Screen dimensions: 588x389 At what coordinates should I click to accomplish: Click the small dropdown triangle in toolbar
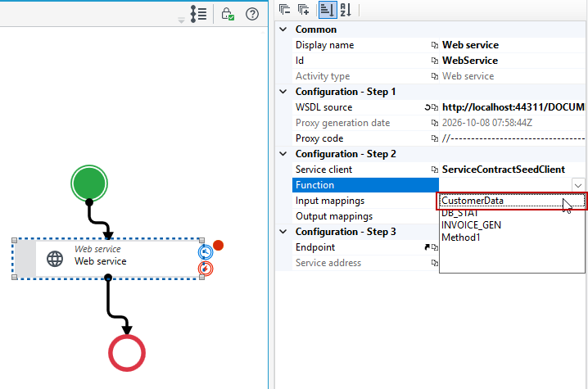(181, 20)
